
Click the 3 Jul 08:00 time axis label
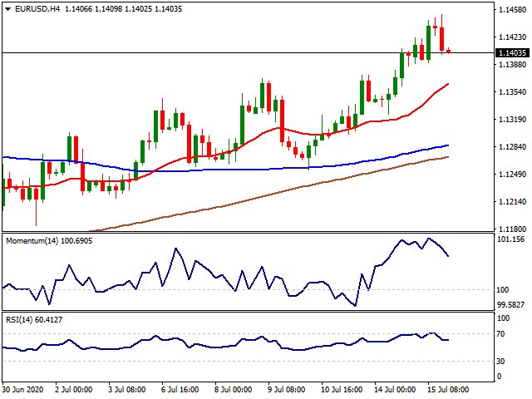tap(127, 390)
